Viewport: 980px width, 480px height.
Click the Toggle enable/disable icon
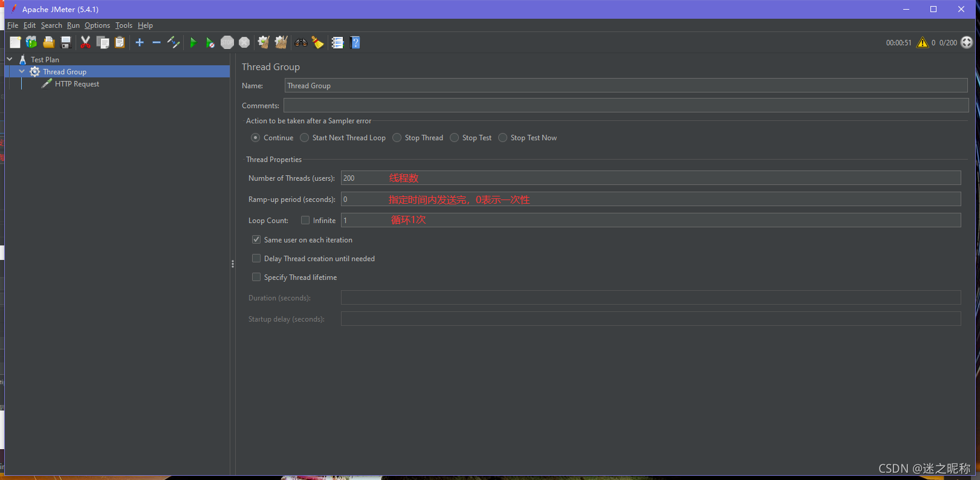click(x=174, y=42)
